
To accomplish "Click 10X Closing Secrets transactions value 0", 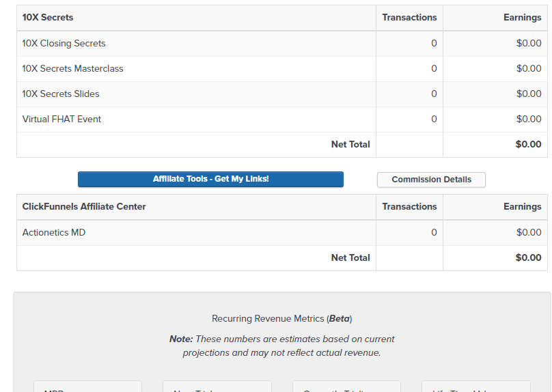I will [x=434, y=43].
